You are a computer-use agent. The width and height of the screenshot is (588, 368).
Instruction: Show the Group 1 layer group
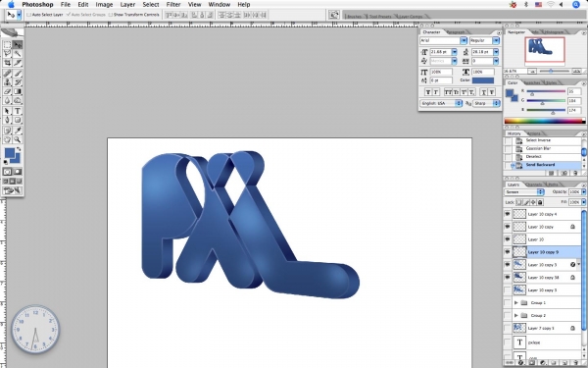[x=508, y=302]
